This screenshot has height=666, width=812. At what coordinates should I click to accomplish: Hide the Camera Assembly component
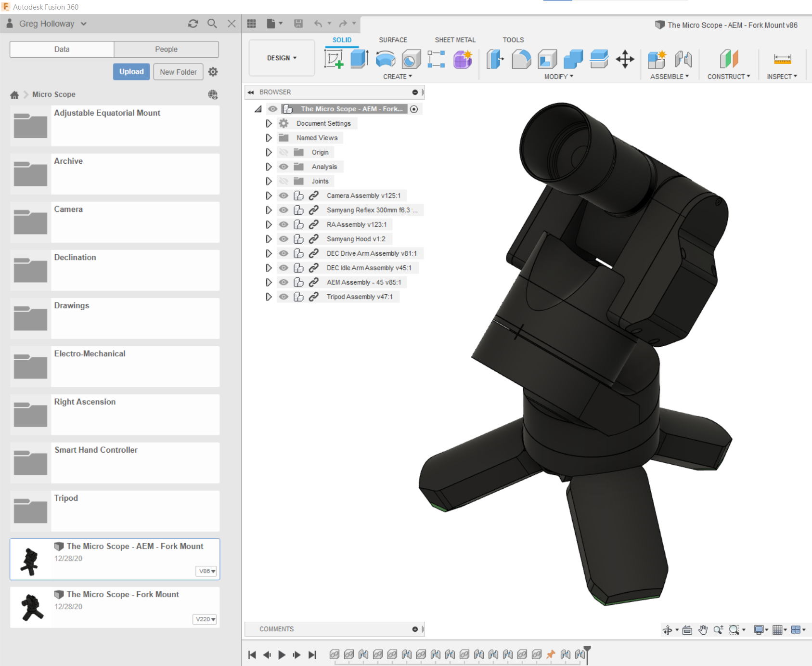click(284, 196)
